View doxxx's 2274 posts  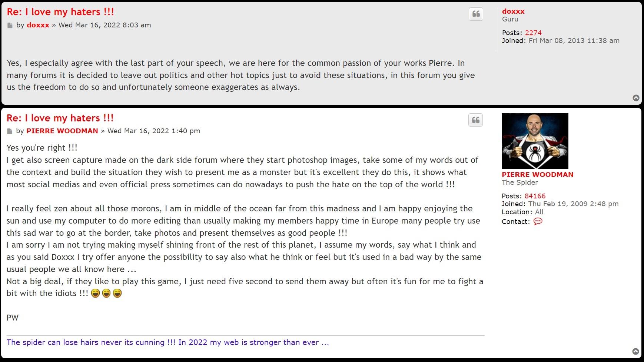533,33
